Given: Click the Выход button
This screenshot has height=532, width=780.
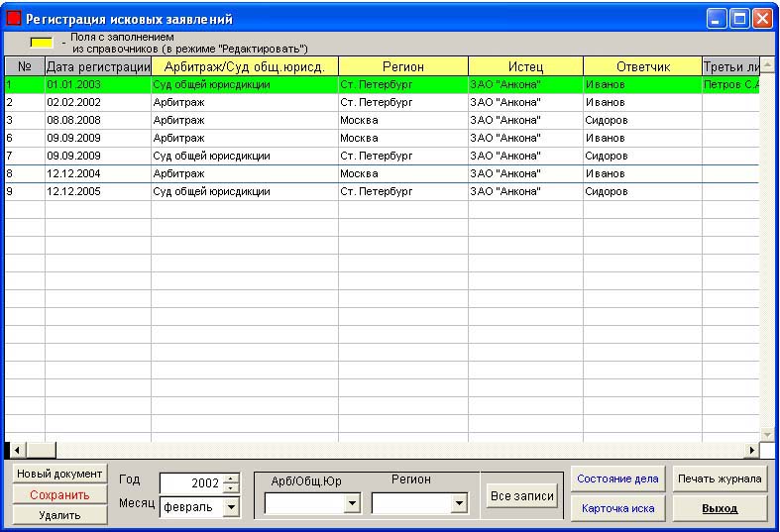Looking at the screenshot, I should coord(720,508).
